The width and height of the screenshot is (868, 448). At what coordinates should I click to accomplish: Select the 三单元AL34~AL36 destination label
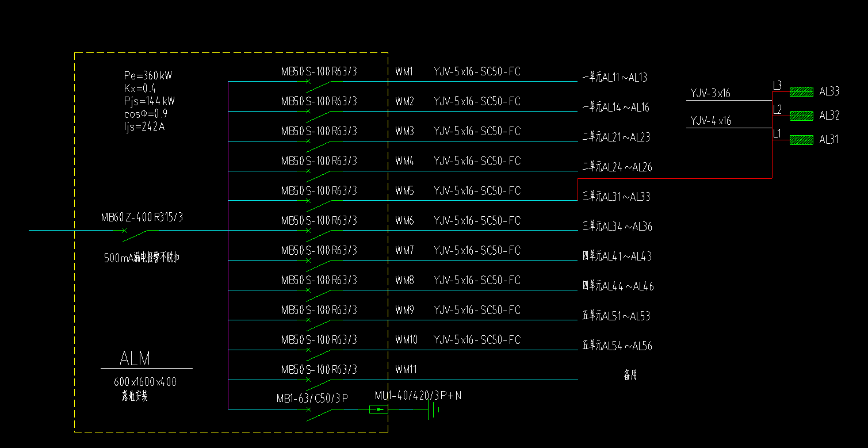(x=617, y=227)
